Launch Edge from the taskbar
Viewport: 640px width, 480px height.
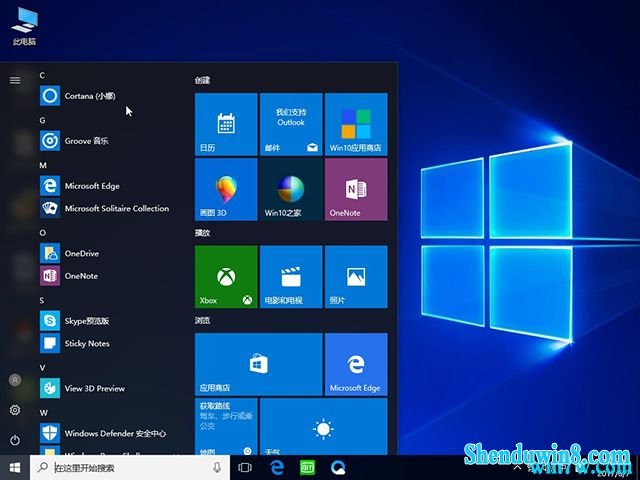pos(277,467)
